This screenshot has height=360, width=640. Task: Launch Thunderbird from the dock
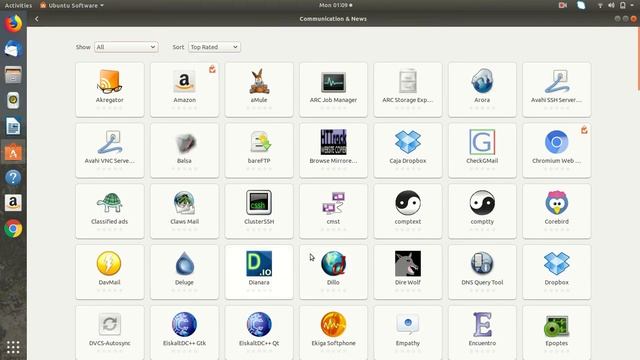(x=13, y=49)
